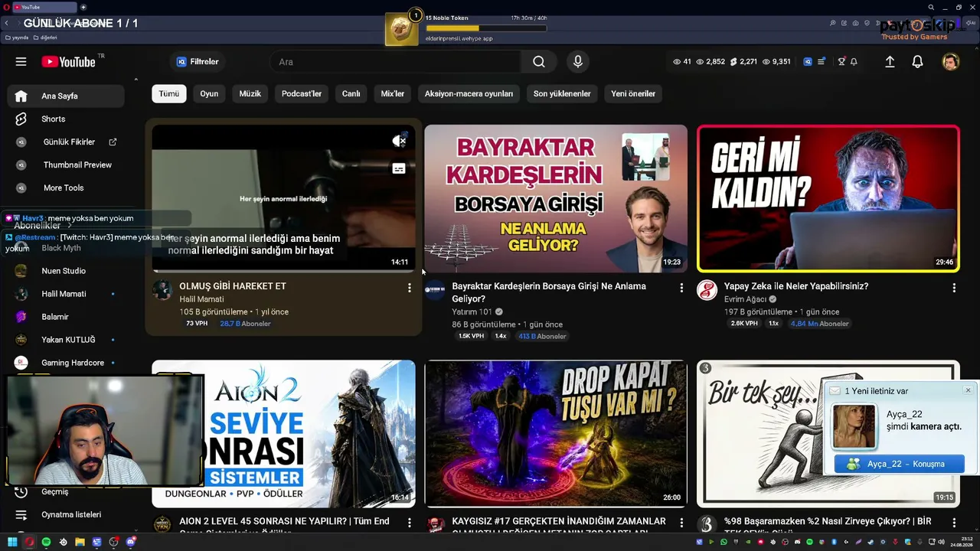This screenshot has width=980, height=551.
Task: Open Yakan KUTLUĞ subscription
Action: (x=66, y=340)
